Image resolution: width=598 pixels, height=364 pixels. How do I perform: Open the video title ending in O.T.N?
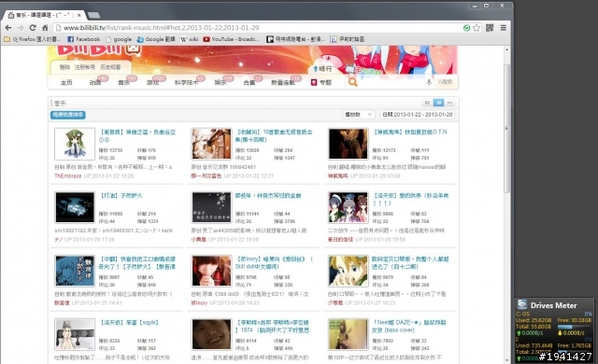pyautogui.click(x=410, y=133)
